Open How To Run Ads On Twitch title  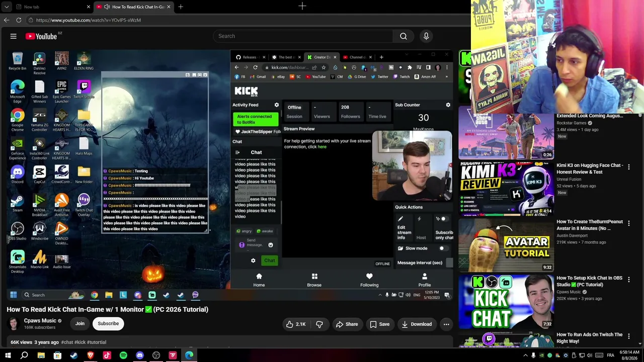pos(590,338)
